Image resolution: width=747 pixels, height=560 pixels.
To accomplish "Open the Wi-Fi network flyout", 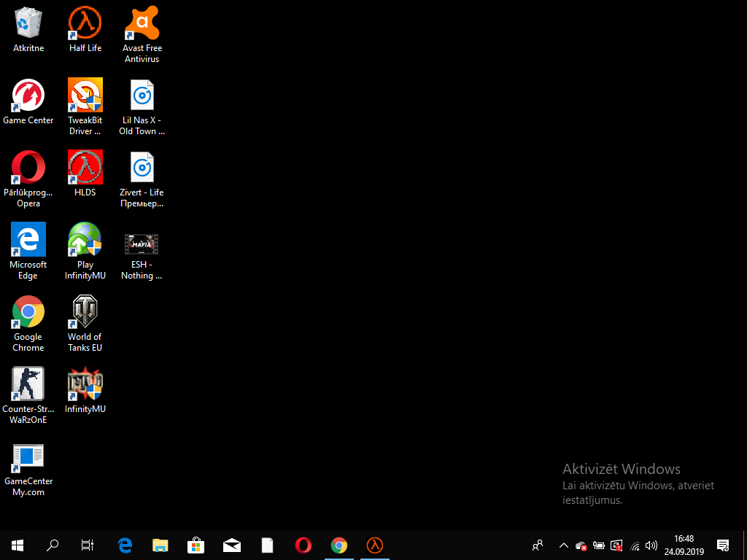I will [635, 545].
